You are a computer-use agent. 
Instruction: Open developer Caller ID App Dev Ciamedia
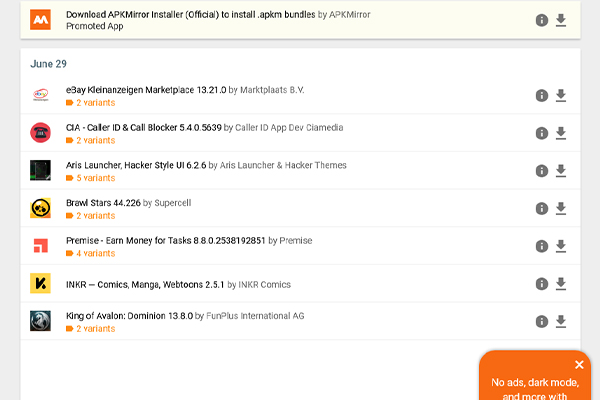[x=289, y=127]
